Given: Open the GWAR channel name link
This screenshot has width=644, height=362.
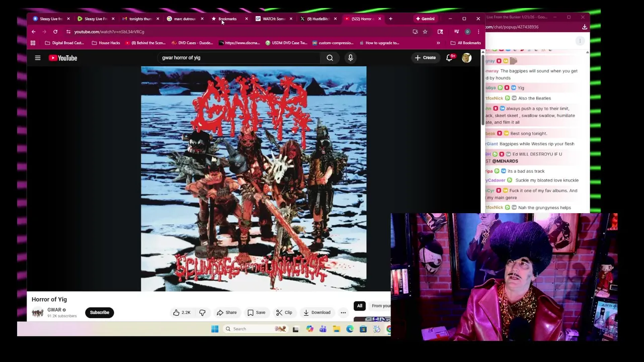Looking at the screenshot, I should 54,310.
